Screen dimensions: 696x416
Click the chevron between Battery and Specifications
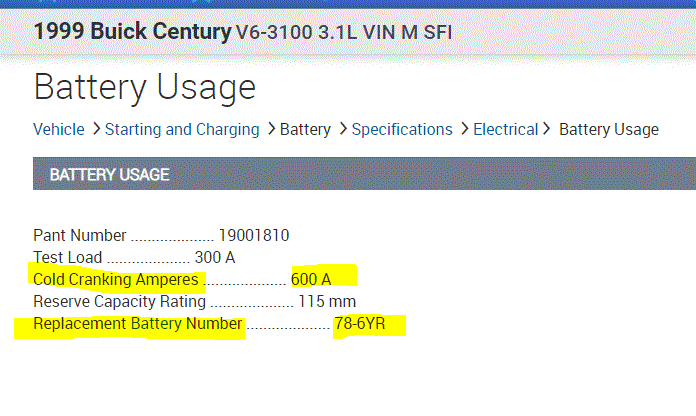pyautogui.click(x=342, y=129)
